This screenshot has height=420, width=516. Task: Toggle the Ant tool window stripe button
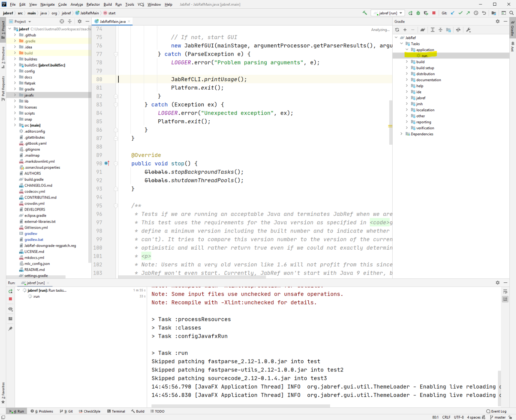coord(512,46)
